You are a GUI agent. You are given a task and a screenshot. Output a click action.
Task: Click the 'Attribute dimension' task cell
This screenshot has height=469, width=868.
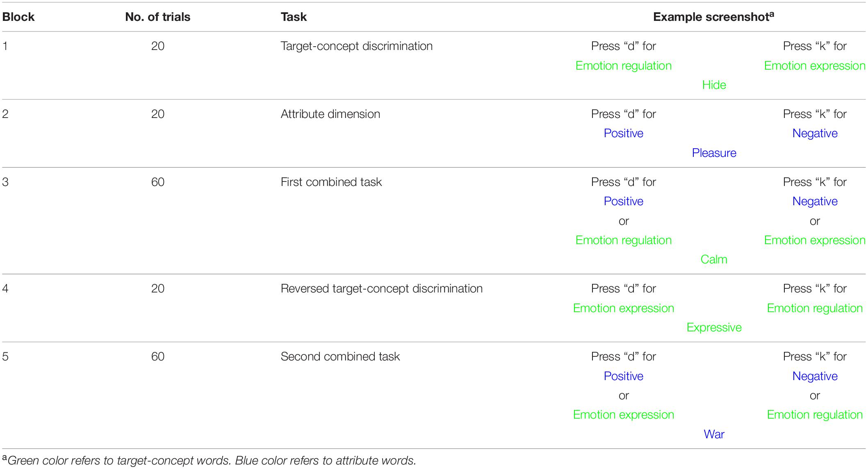pos(330,114)
